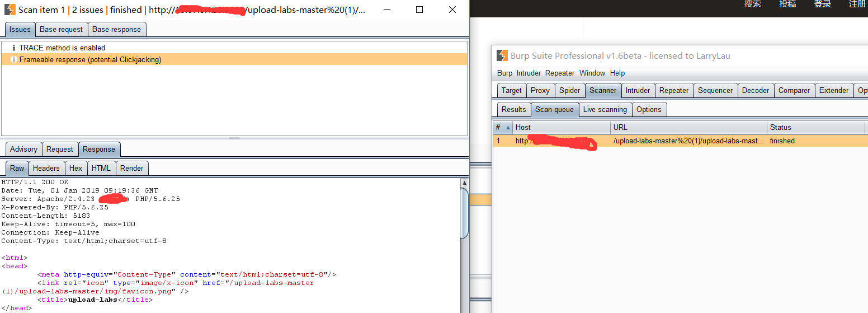Image resolution: width=868 pixels, height=313 pixels.
Task: Switch to the Target tool tab
Action: pos(511,90)
